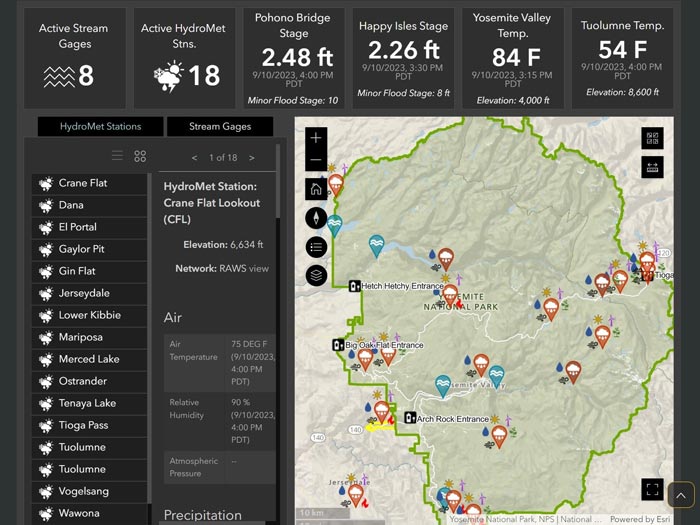The image size is (700, 525).
Task: Click the Active HydroMet storm icon
Action: [169, 76]
